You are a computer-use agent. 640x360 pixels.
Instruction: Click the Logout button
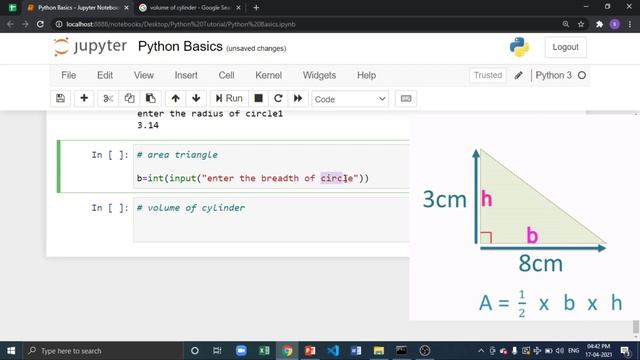coord(565,47)
